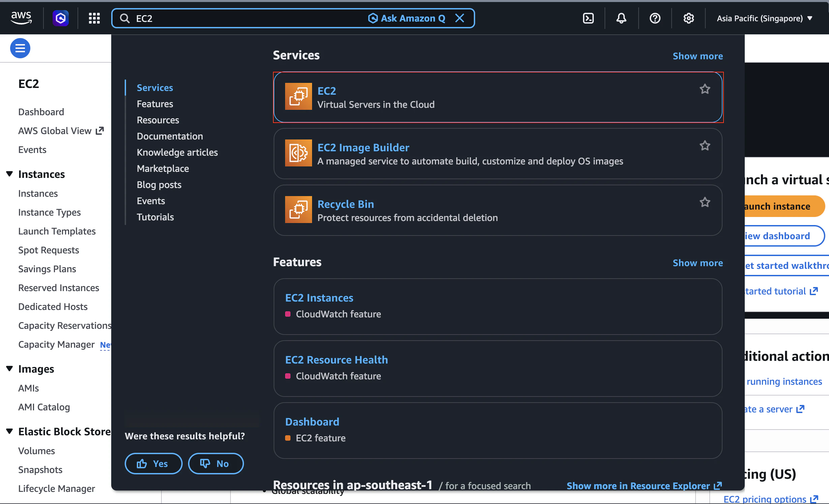Collapse the Instances sidebar section
Viewport: 829px width, 504px height.
click(x=9, y=174)
